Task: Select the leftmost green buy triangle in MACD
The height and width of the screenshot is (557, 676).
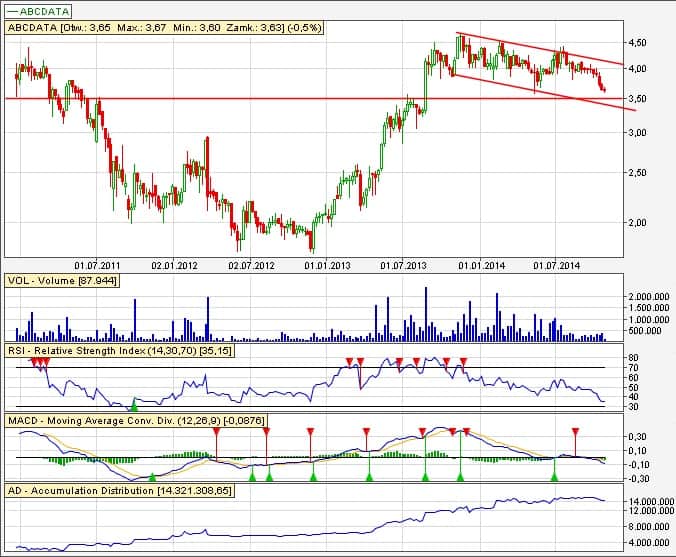Action: 152,478
